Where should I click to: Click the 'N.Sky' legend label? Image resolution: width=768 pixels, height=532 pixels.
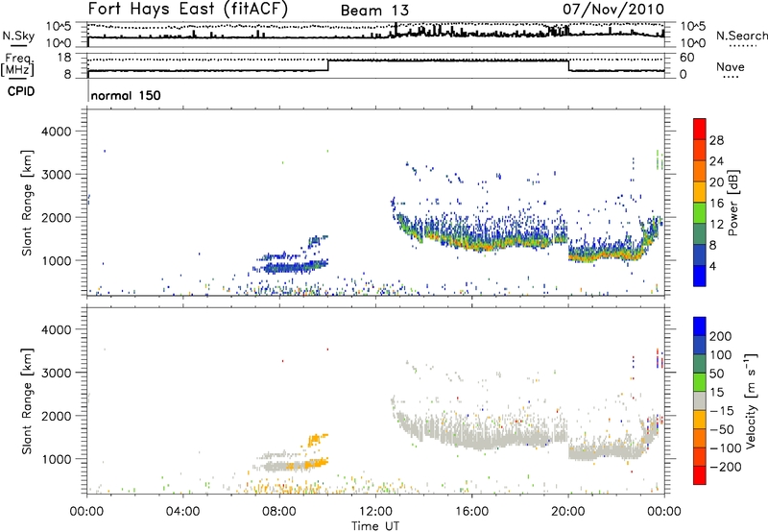(18, 36)
